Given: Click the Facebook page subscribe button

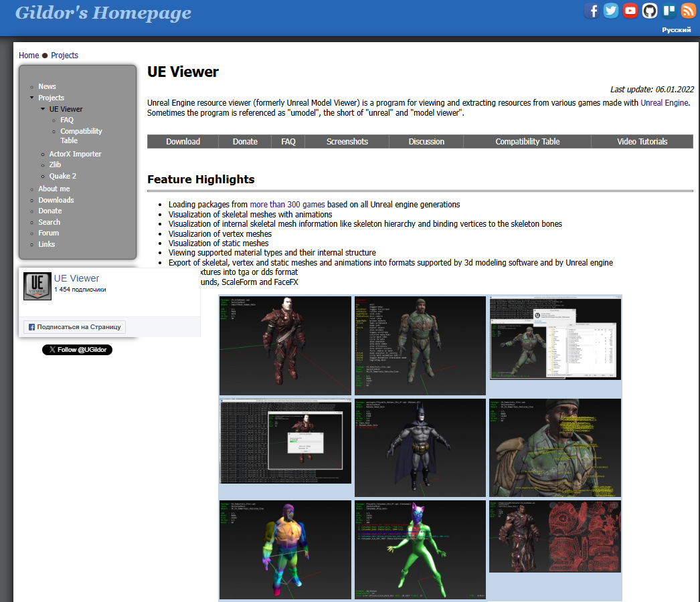Looking at the screenshot, I should [75, 327].
